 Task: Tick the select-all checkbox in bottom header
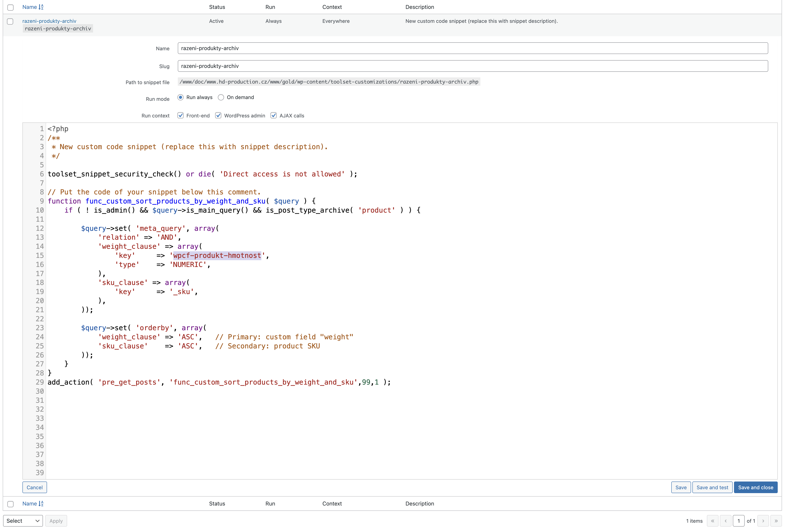(10, 504)
